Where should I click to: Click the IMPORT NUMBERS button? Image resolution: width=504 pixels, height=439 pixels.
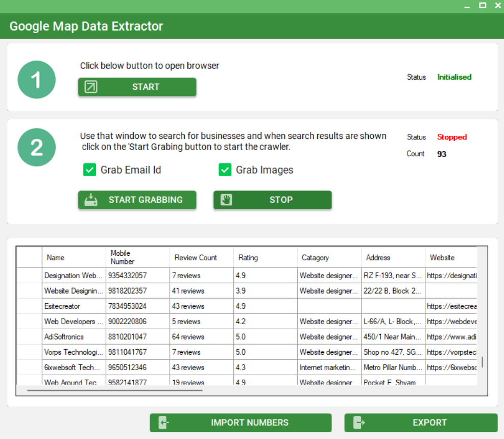point(241,423)
